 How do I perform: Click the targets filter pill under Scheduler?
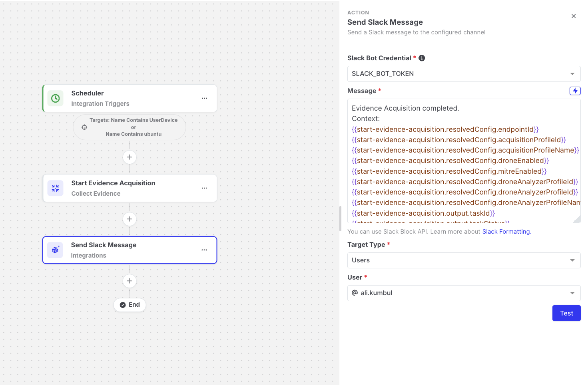click(130, 127)
